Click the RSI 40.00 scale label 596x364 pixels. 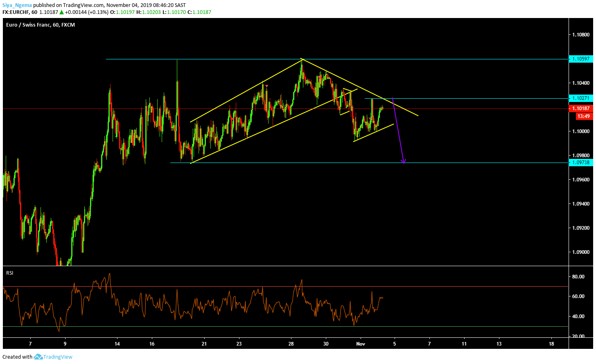tap(578, 317)
